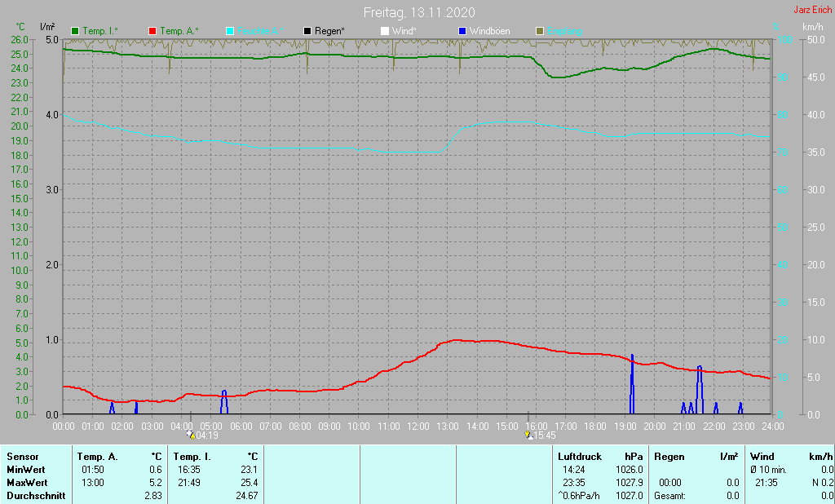Click the 50.0 value on the km/h axis
Screen dimensions: 835x504
point(815,39)
